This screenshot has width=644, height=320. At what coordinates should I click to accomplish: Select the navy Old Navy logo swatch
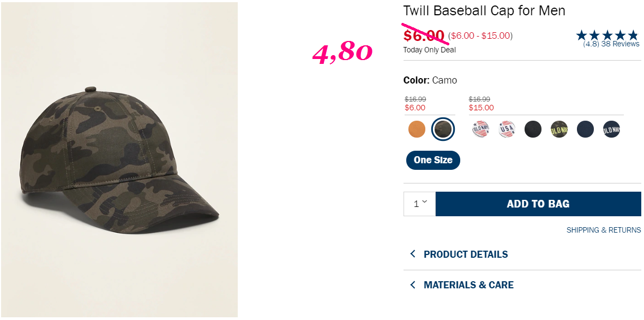coord(611,129)
